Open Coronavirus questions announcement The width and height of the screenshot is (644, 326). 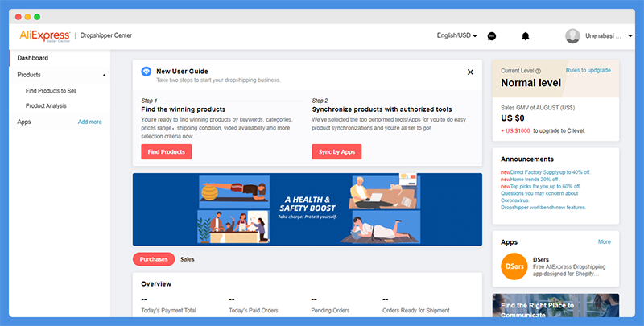539,196
